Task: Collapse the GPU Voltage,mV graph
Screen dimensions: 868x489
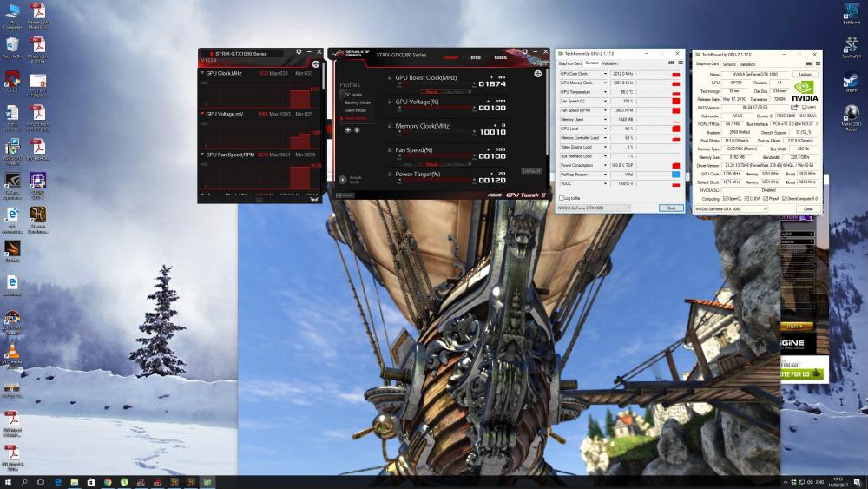Action: (202, 114)
